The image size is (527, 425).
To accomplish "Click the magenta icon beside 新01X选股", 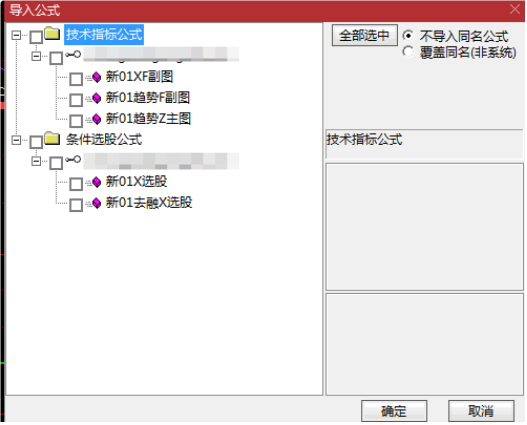I will 96,182.
